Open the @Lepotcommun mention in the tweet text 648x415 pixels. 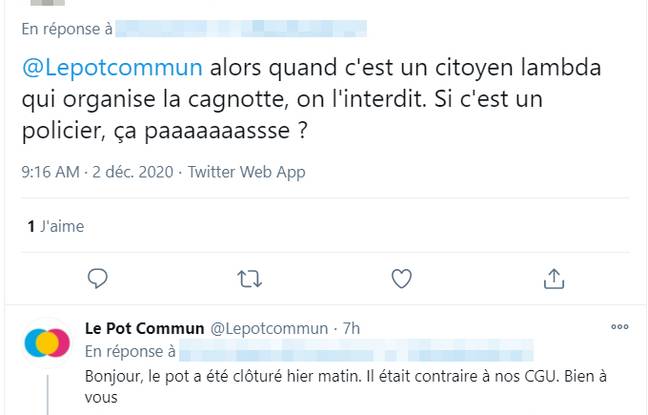112,68
